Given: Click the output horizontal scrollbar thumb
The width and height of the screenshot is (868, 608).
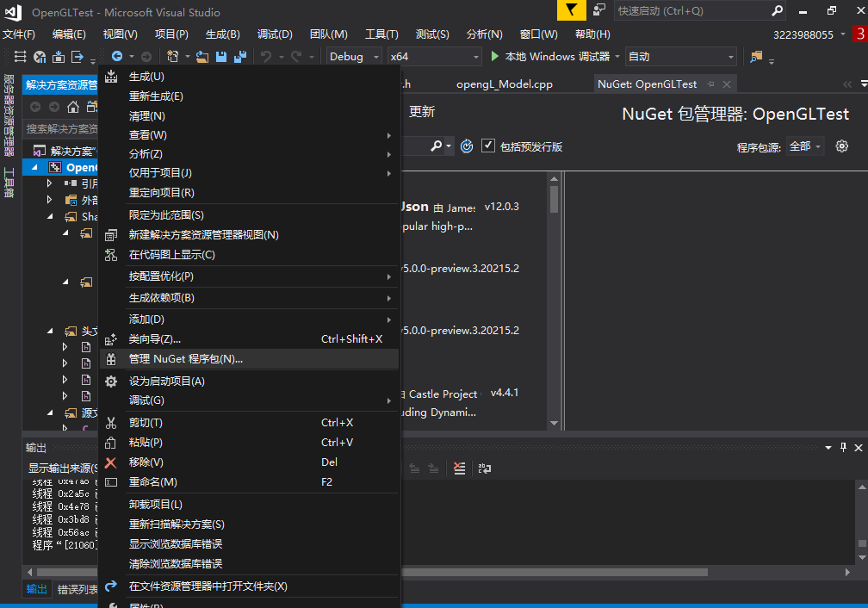Looking at the screenshot, I should click(x=372, y=572).
